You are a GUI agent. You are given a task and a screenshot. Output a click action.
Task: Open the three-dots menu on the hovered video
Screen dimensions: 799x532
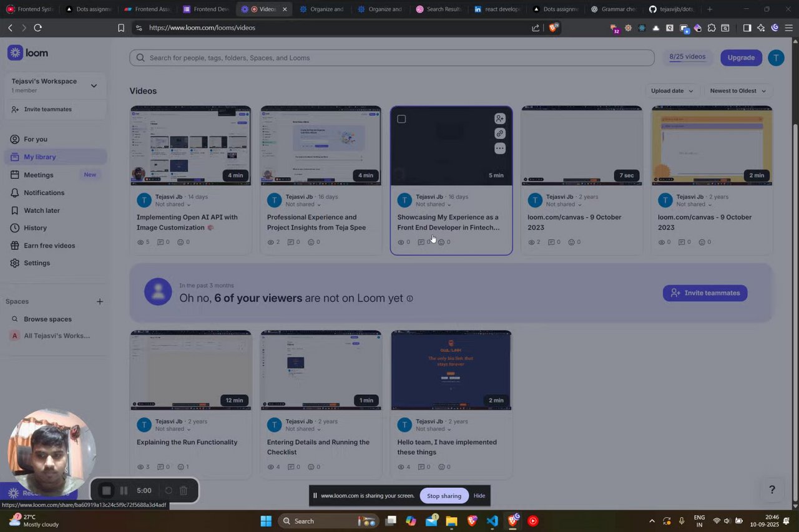pyautogui.click(x=499, y=148)
